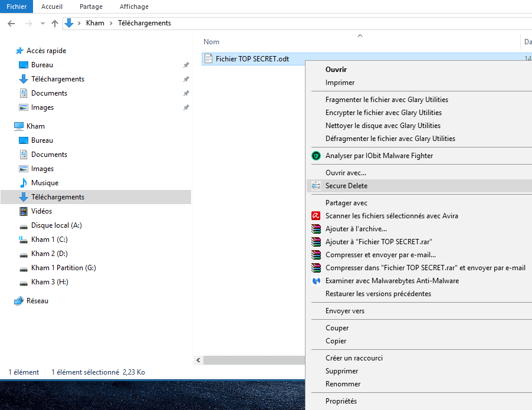Click the IObit Malware Fighter shield icon
The image size is (532, 410).
click(x=316, y=156)
